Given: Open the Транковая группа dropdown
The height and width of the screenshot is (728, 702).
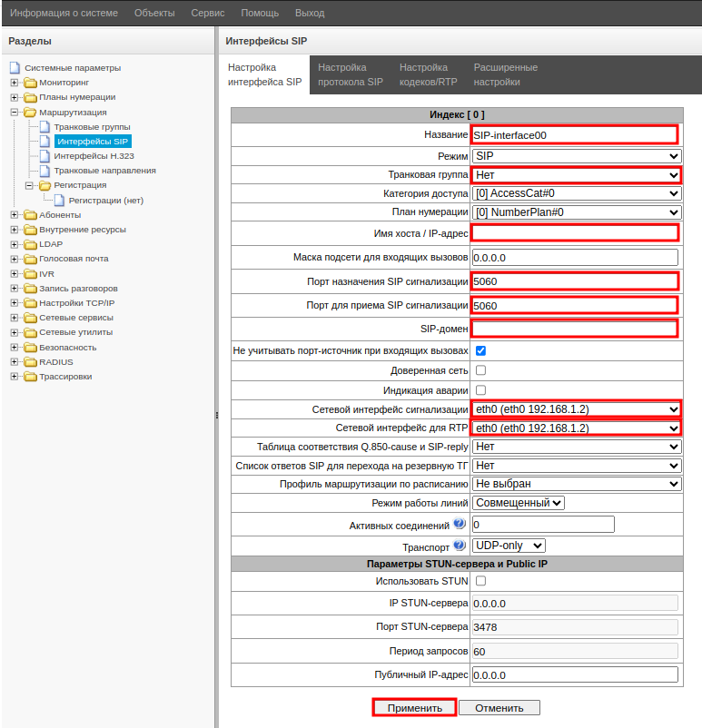Looking at the screenshot, I should [x=576, y=175].
